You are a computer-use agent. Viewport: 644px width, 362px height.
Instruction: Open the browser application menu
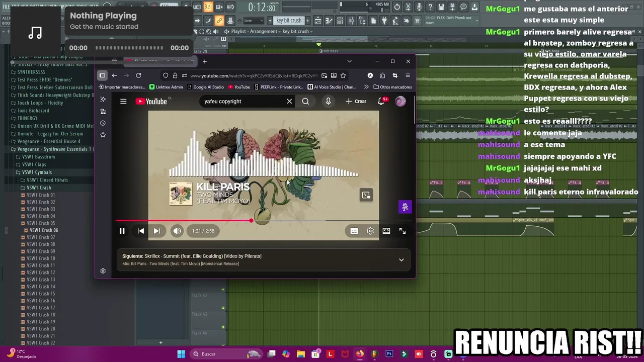click(408, 75)
